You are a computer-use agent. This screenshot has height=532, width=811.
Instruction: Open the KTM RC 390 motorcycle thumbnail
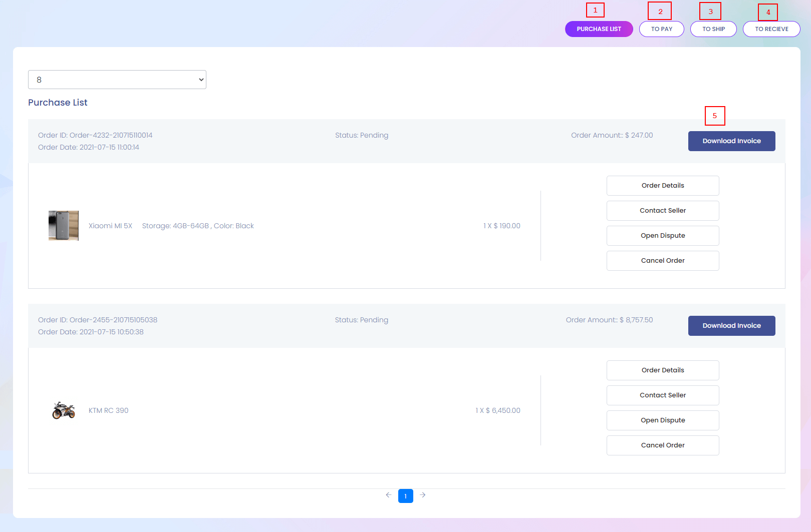click(x=64, y=410)
